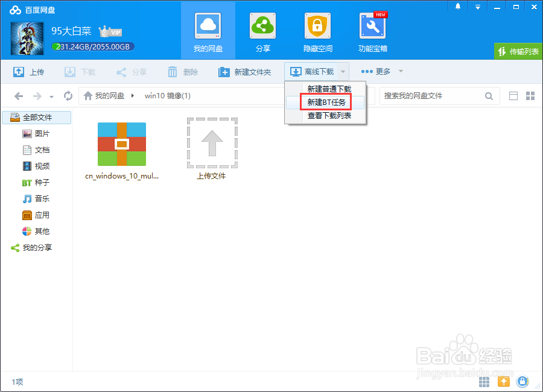Collapse the 离线下载 dropdown arrow

point(343,72)
